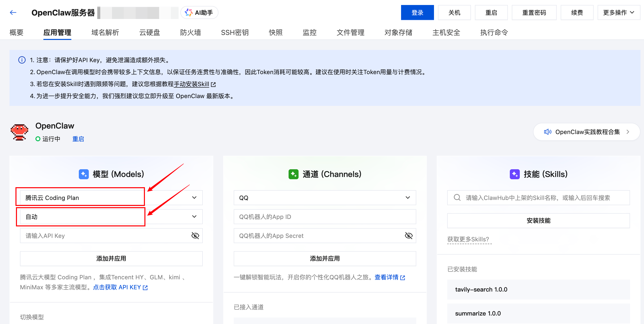Click the 安装技能 button

click(538, 220)
